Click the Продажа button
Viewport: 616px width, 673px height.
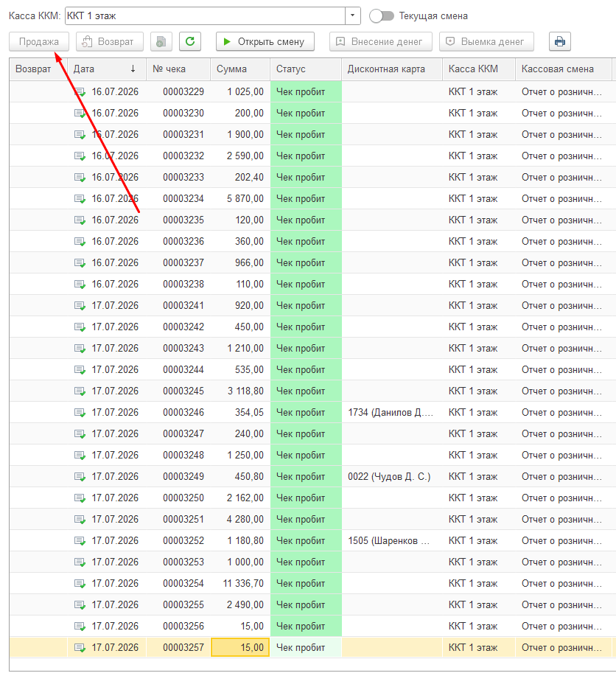[x=39, y=41]
